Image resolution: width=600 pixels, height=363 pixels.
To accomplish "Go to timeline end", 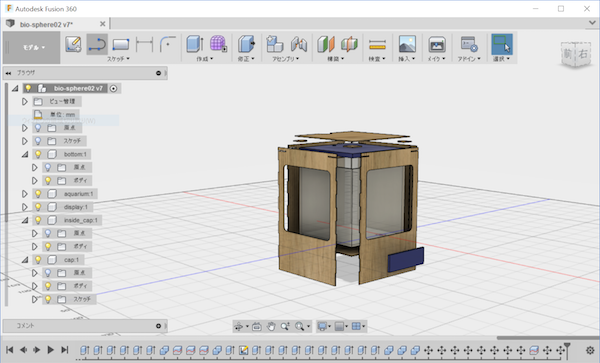I will pos(65,350).
